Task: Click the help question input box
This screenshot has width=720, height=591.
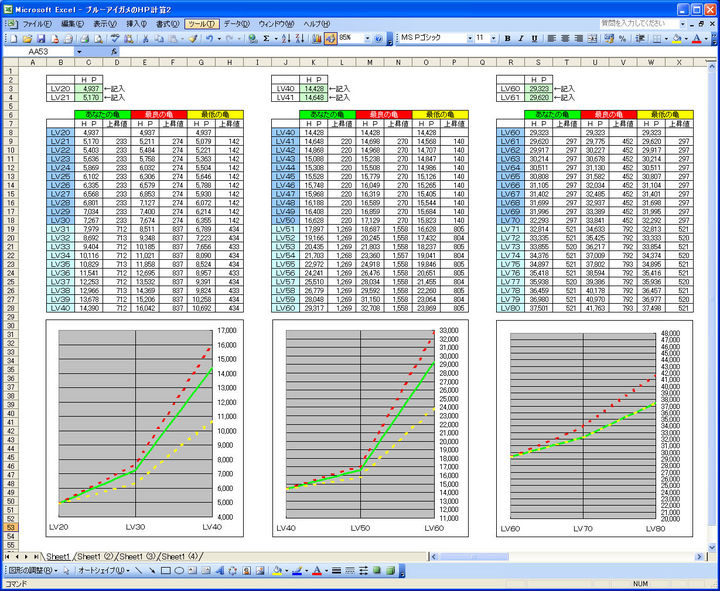Action: 639,23
